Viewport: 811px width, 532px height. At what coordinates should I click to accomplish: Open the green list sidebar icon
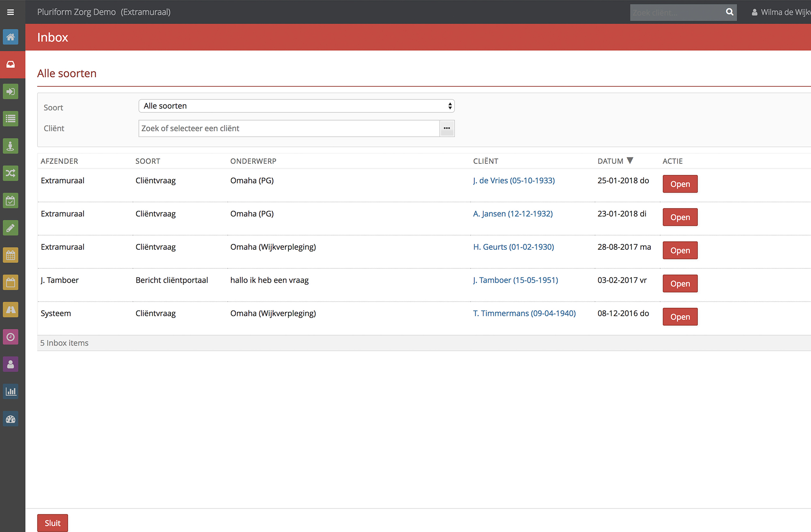pyautogui.click(x=11, y=119)
